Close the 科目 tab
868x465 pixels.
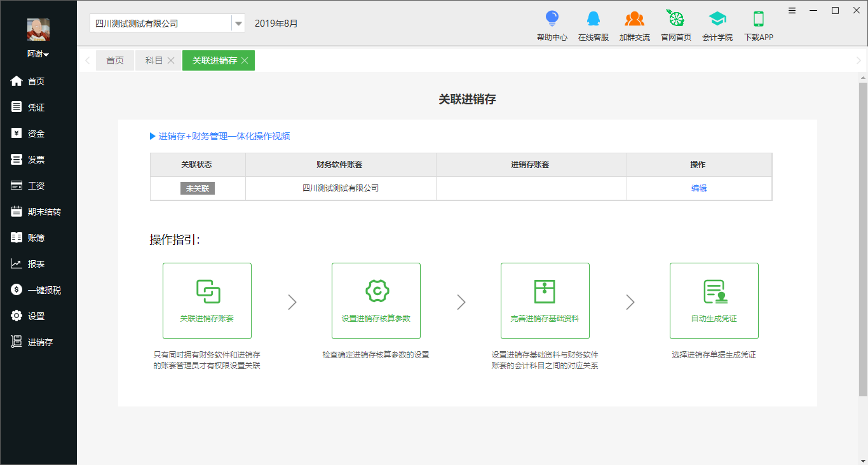click(x=171, y=60)
